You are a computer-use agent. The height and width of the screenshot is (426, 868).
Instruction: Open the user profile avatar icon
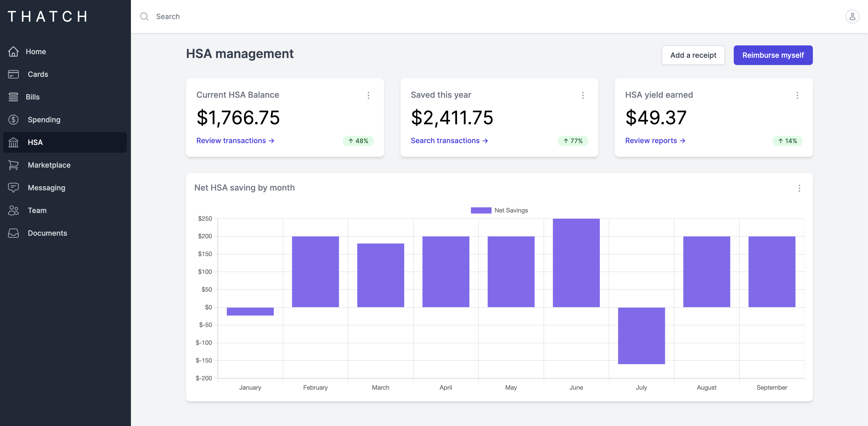[x=852, y=17]
